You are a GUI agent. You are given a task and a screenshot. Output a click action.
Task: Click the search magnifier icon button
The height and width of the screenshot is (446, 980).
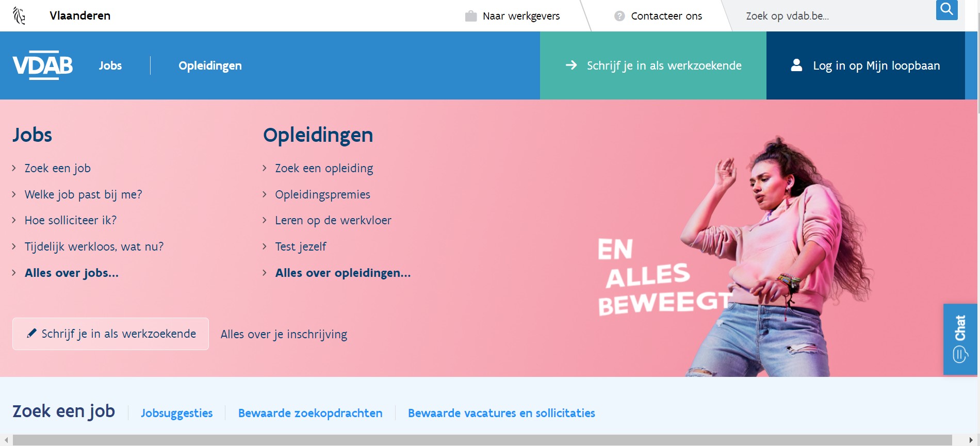tap(946, 9)
